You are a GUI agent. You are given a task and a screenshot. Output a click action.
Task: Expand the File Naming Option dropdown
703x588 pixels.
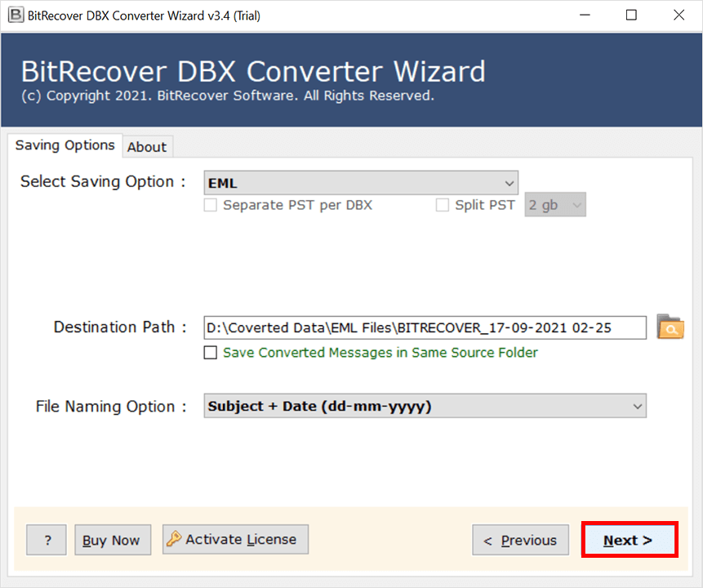[x=425, y=406]
